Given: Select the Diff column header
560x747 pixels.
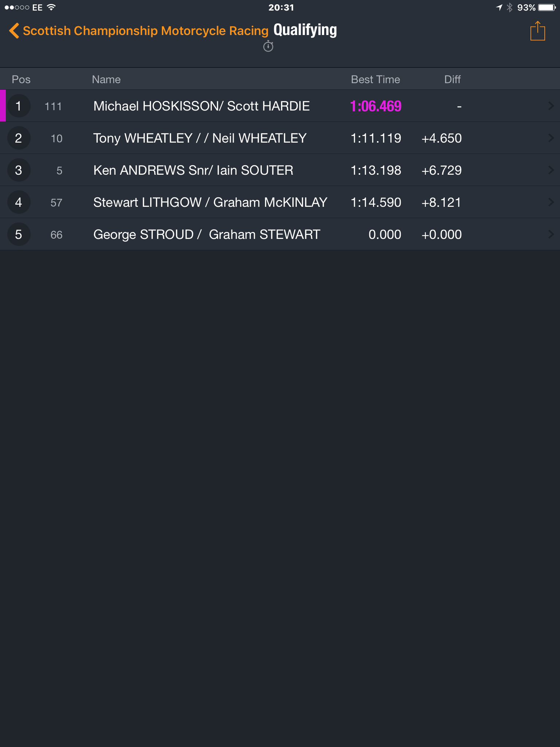Looking at the screenshot, I should click(452, 79).
